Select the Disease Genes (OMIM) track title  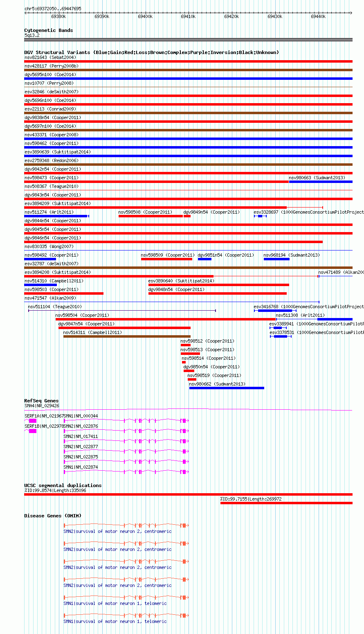(53, 516)
